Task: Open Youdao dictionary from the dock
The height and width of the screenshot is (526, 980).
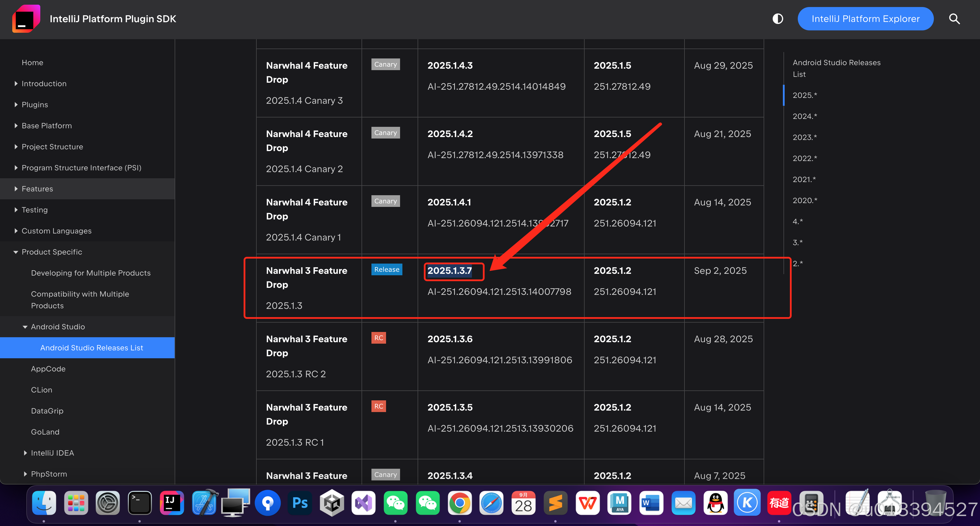Action: 779,503
